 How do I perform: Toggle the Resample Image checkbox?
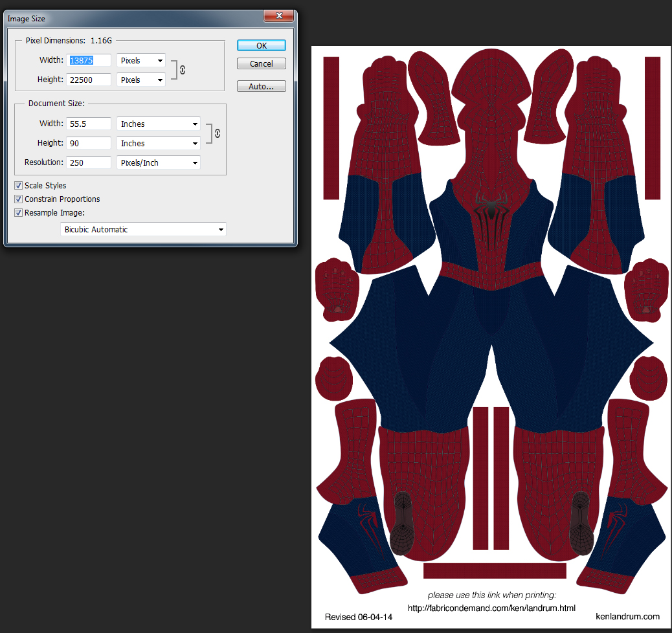tap(18, 212)
